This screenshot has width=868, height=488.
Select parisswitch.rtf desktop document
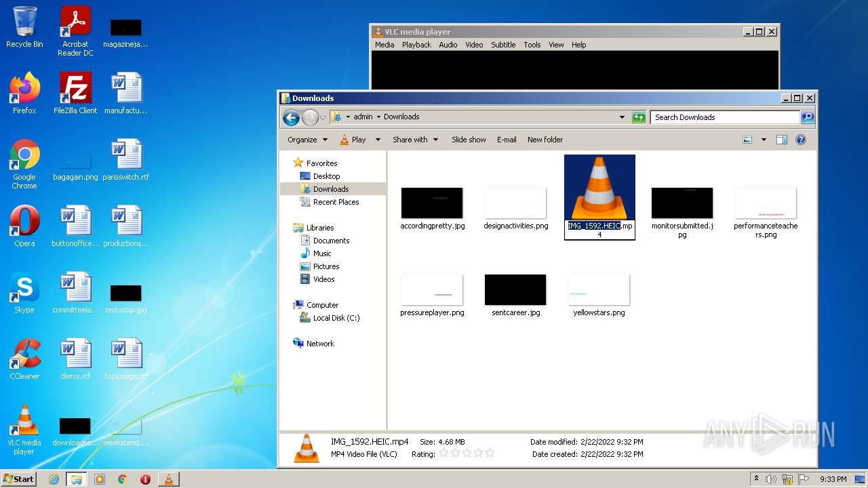tap(126, 160)
